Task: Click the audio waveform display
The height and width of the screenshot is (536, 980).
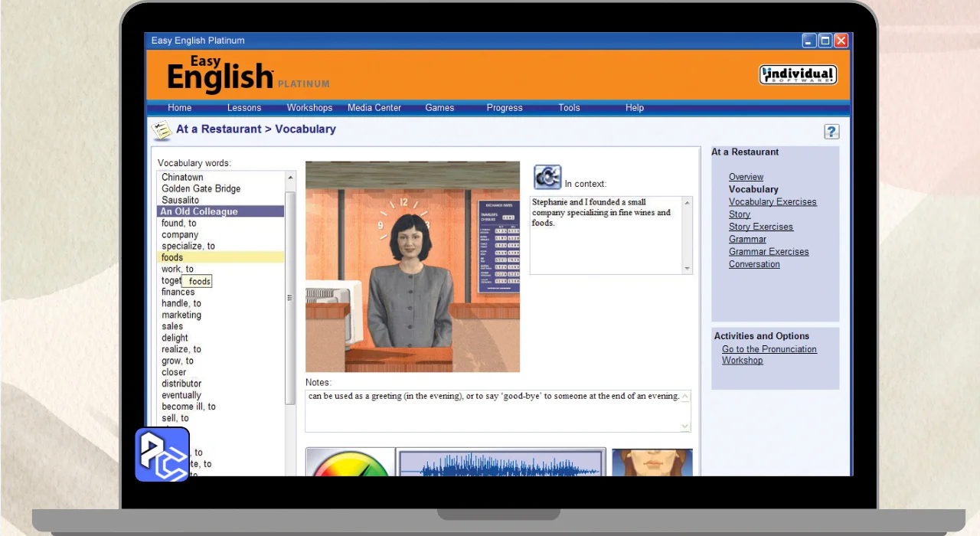Action: 501,462
